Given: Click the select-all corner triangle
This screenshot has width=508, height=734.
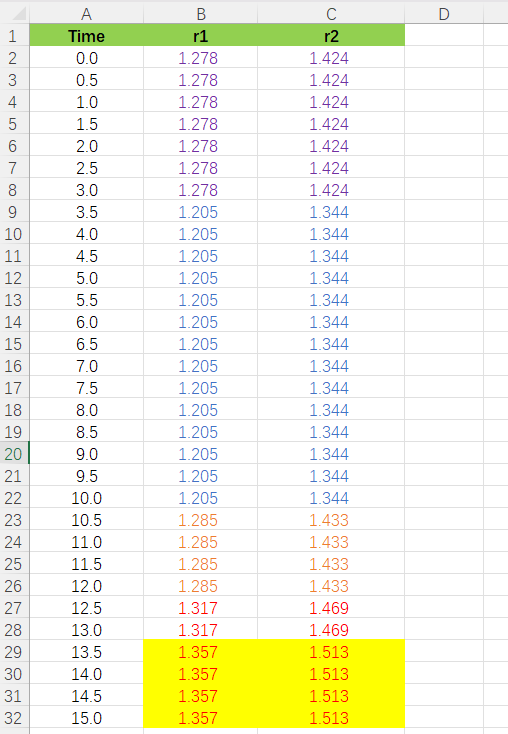Looking at the screenshot, I should (18, 14).
